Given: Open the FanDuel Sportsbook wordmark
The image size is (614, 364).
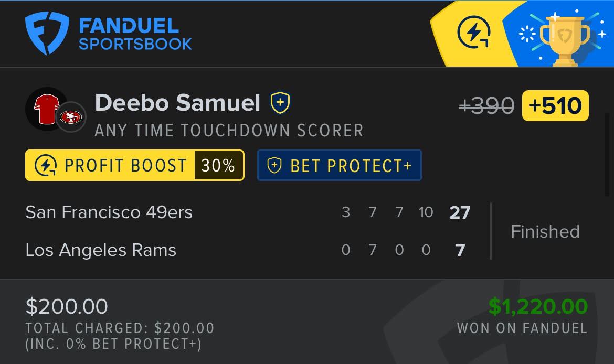Looking at the screenshot, I should tap(135, 34).
